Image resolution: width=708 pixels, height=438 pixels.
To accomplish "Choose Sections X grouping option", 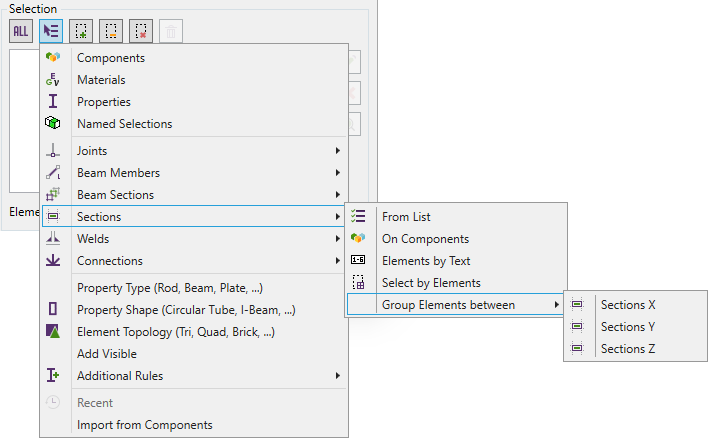I will click(628, 305).
